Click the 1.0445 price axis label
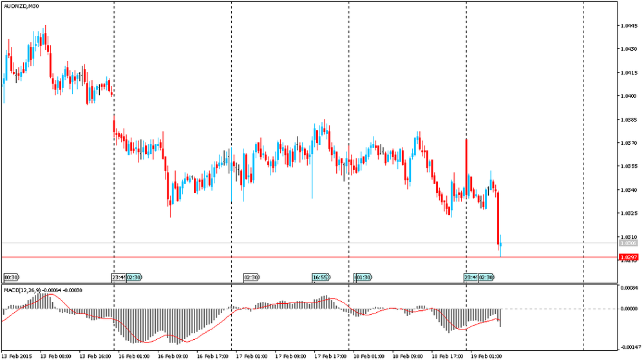The width and height of the screenshot is (644, 363). pos(629,26)
